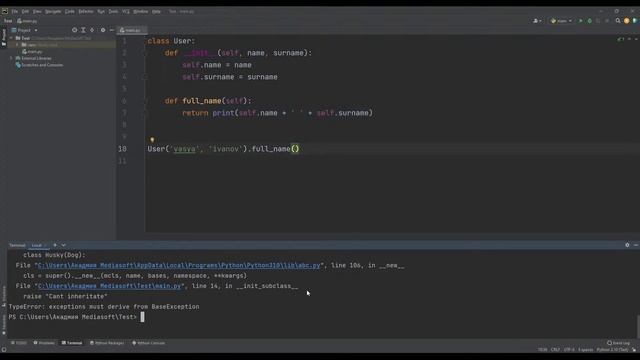Click full_name method definition text
This screenshot has width=640, height=360.
(202, 101)
